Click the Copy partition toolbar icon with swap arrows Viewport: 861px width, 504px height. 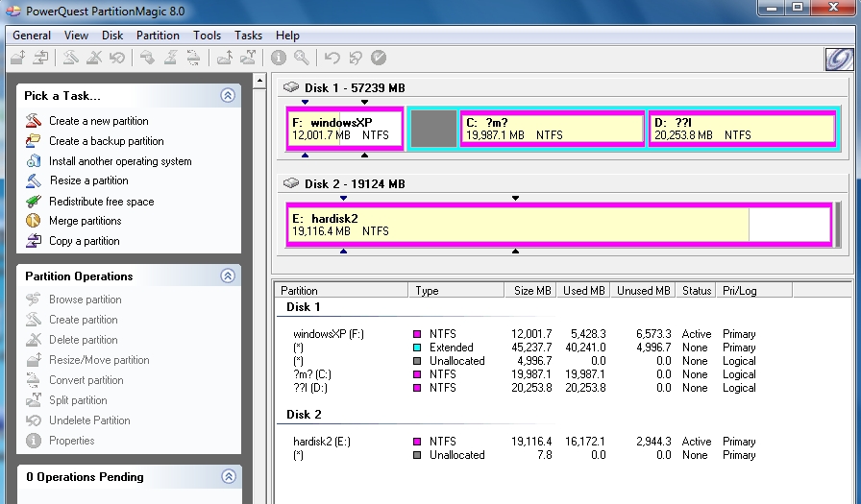pyautogui.click(x=40, y=57)
